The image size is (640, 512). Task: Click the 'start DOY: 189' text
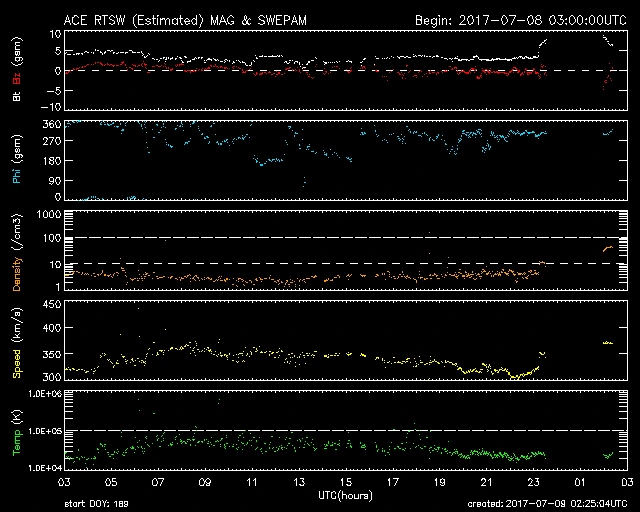[96, 504]
